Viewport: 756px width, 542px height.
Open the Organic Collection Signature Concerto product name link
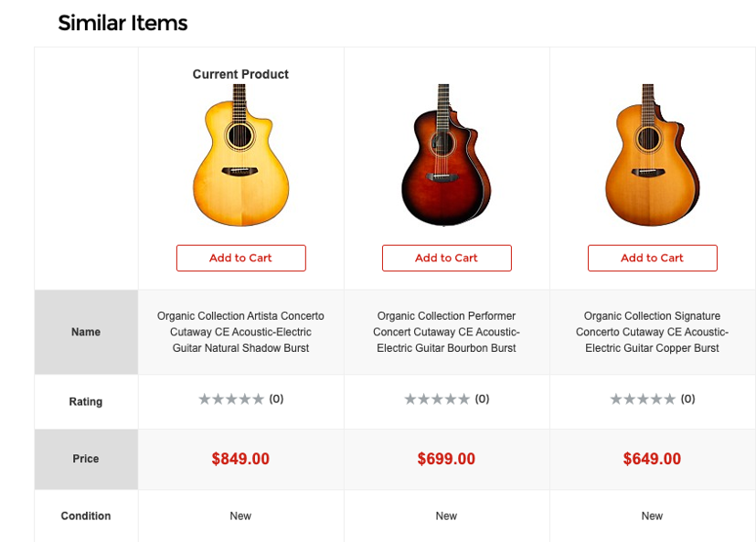tap(652, 332)
